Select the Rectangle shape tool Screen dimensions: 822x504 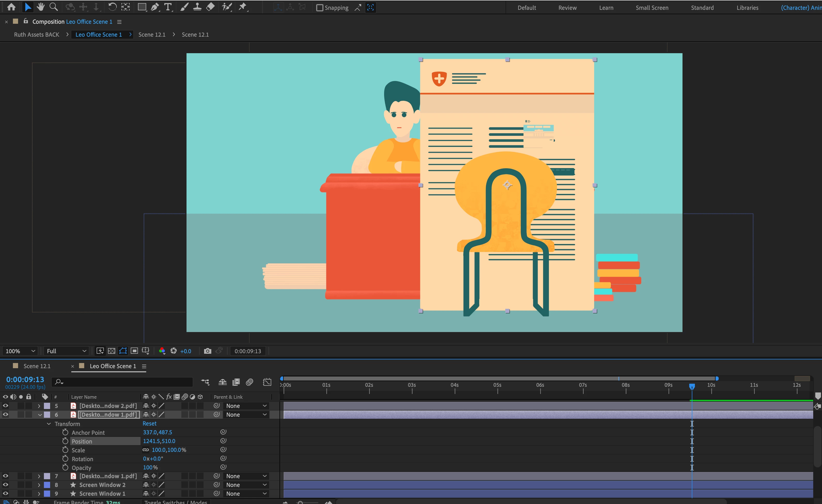pyautogui.click(x=142, y=7)
